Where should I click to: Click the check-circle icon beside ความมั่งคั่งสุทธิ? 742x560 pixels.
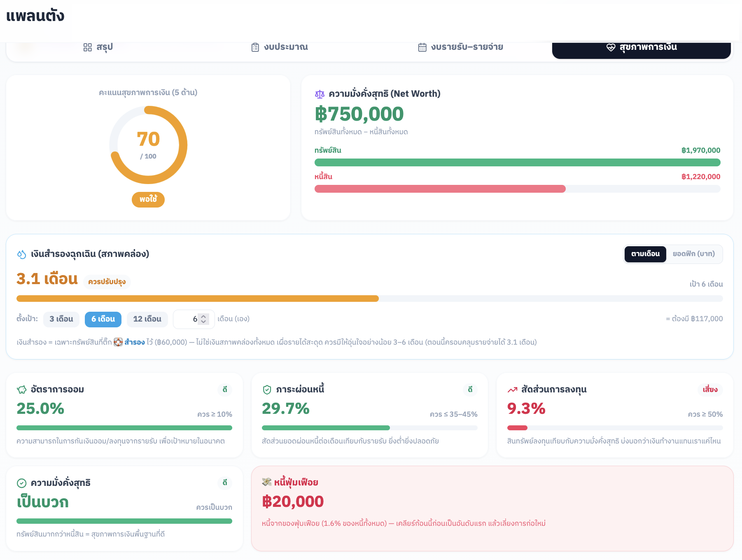(21, 483)
